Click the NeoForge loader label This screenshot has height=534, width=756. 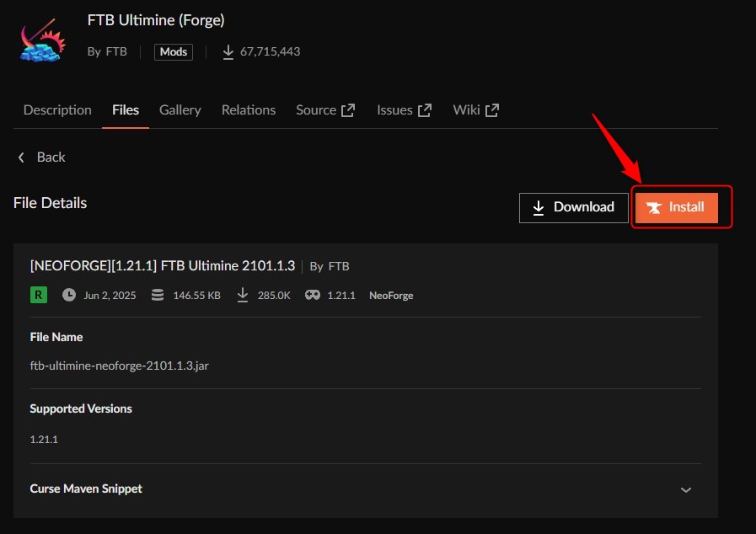pyautogui.click(x=391, y=296)
